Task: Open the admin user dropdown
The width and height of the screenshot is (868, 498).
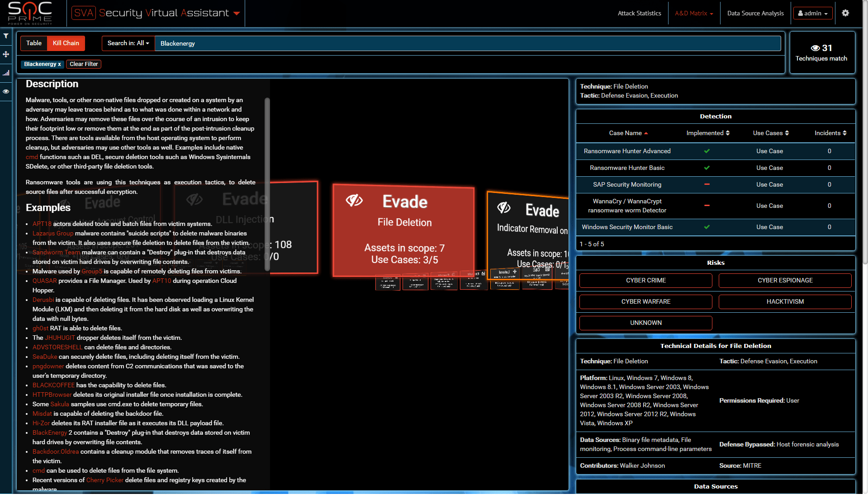Action: [x=812, y=14]
